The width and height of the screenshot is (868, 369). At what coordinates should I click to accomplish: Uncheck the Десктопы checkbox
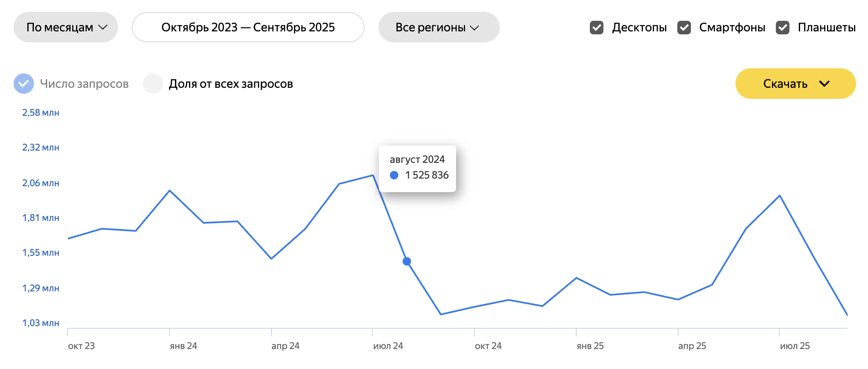[x=597, y=28]
